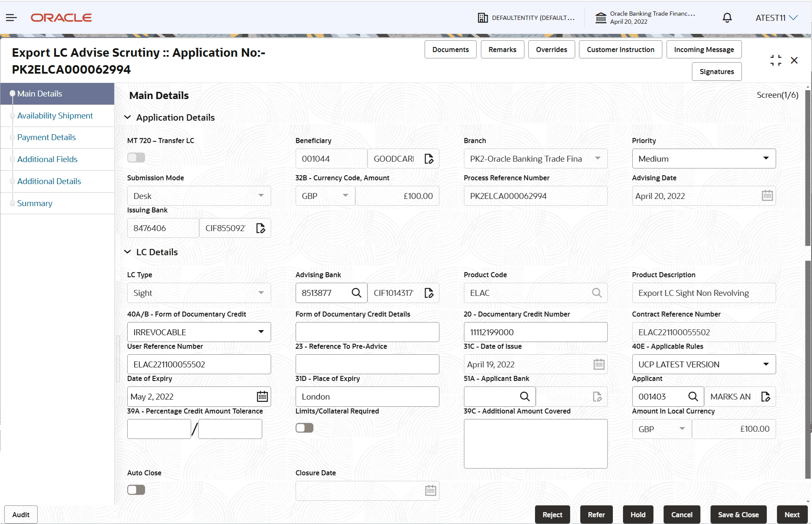Search the Advising Bank using magnifier icon

coord(356,292)
